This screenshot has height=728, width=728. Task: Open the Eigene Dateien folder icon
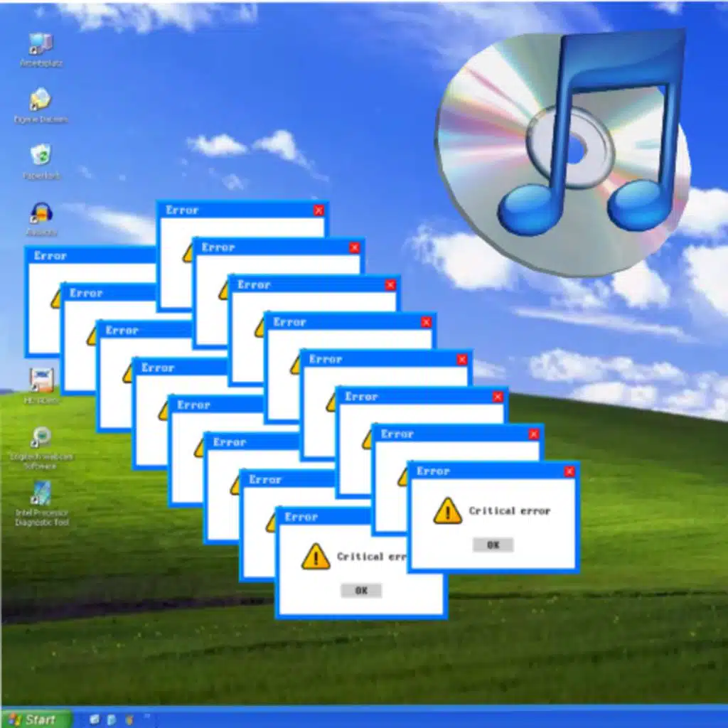click(x=41, y=100)
